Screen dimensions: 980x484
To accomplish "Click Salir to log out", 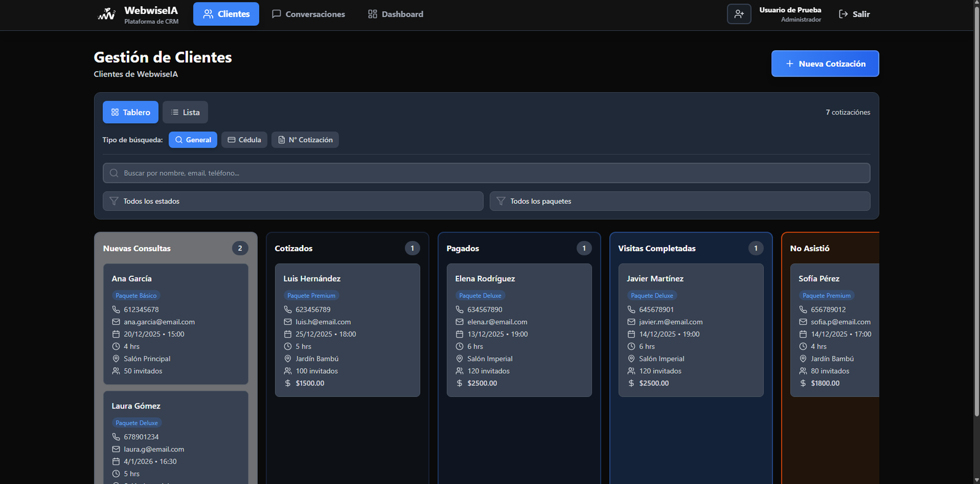I will pyautogui.click(x=854, y=14).
